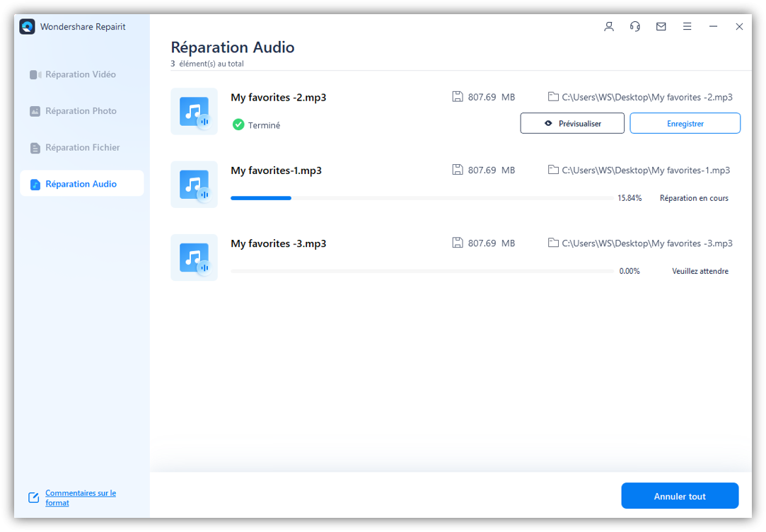Image resolution: width=766 pixels, height=532 pixels.
Task: Click the Annuler tout button
Action: (x=680, y=496)
